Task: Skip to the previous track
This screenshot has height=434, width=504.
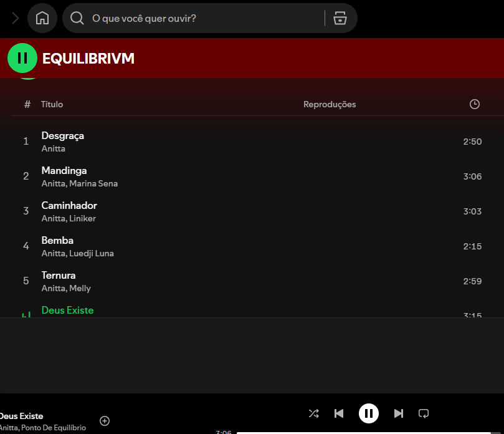Action: point(339,413)
